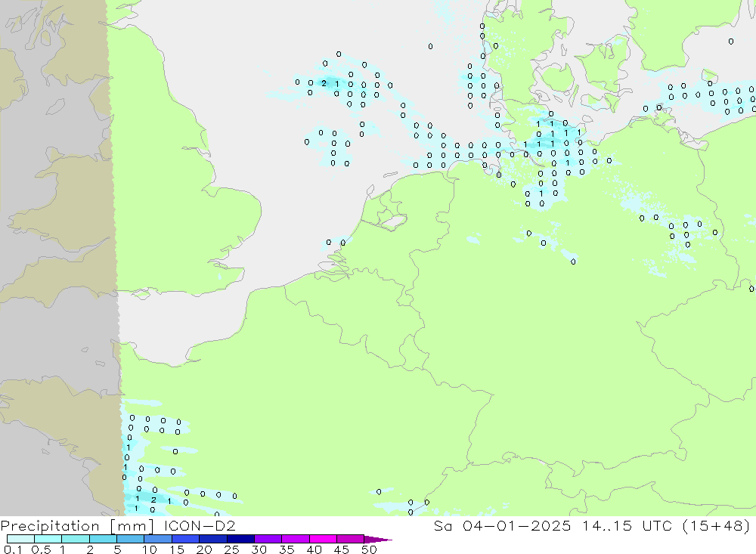Click the 30–35 mm purple legend swatch
The image size is (756, 554).
click(268, 539)
